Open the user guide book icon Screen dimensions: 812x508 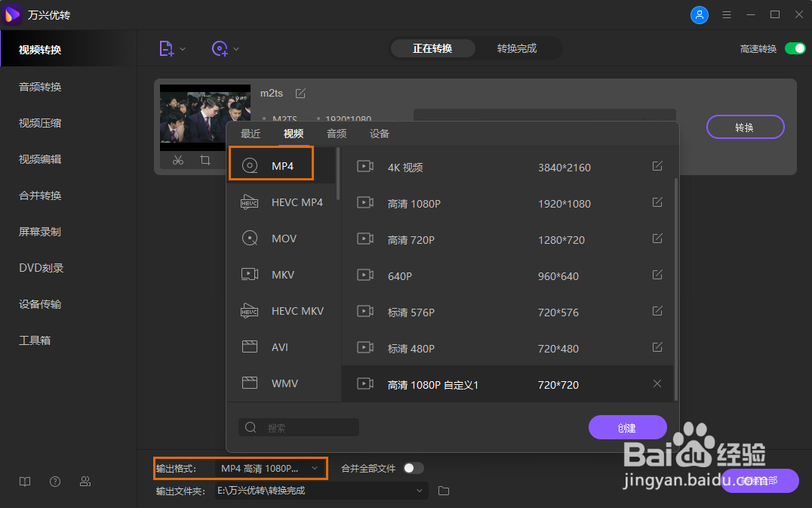click(x=25, y=482)
